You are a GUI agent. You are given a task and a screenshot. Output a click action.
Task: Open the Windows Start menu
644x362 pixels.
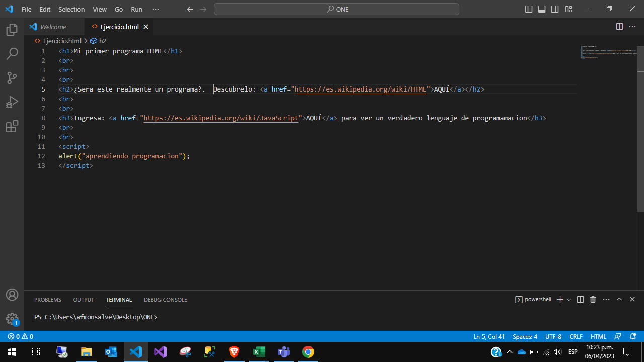[12, 352]
